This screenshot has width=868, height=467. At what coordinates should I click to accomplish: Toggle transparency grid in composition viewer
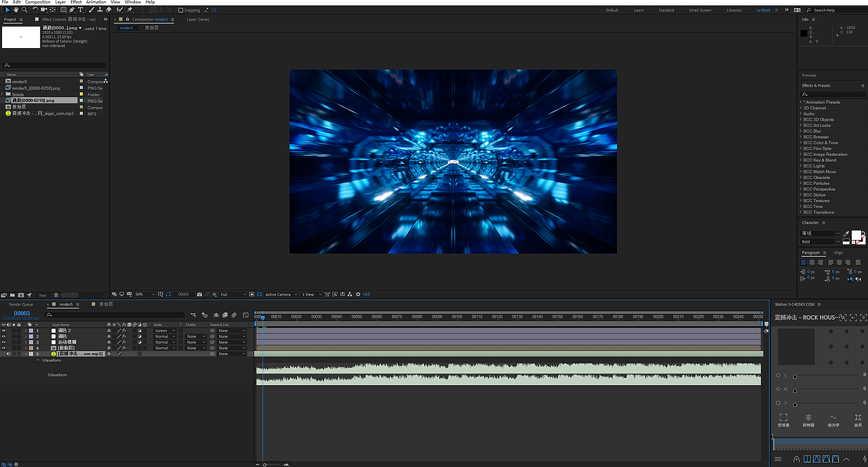(x=259, y=295)
